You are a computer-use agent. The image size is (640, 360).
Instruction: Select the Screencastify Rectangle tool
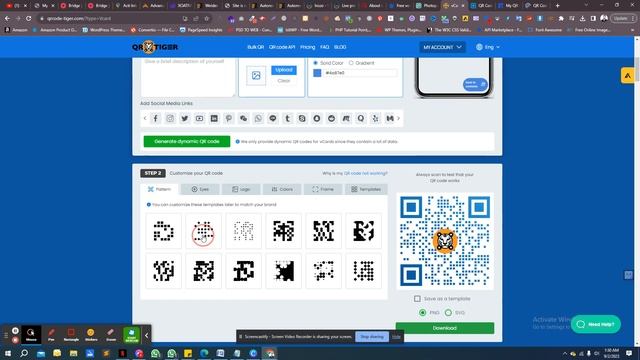[71, 334]
